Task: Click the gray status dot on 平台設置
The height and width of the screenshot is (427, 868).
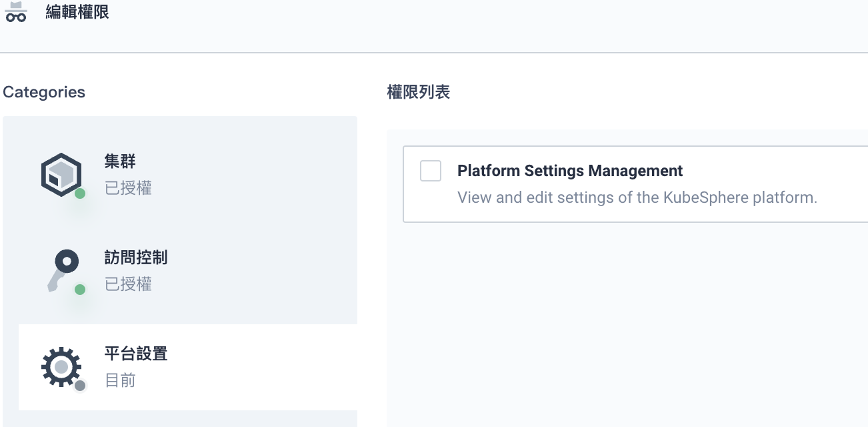Action: 80,386
